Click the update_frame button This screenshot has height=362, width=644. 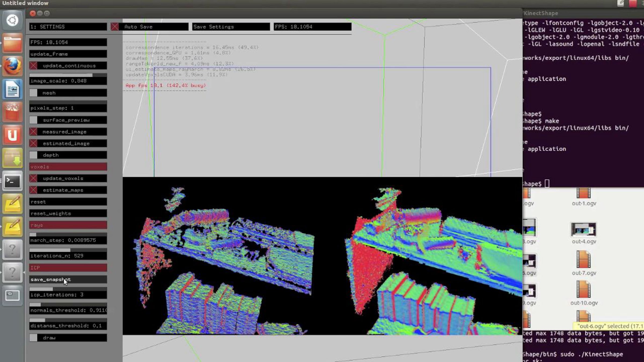coord(68,54)
